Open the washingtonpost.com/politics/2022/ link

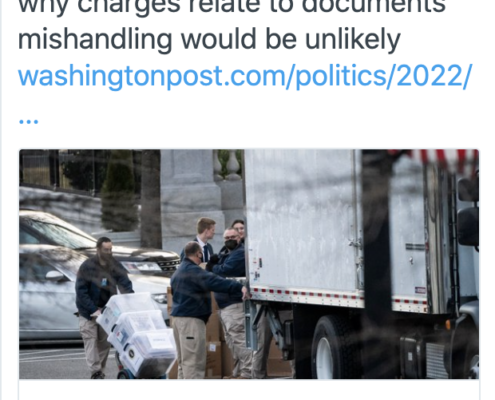click(x=244, y=76)
